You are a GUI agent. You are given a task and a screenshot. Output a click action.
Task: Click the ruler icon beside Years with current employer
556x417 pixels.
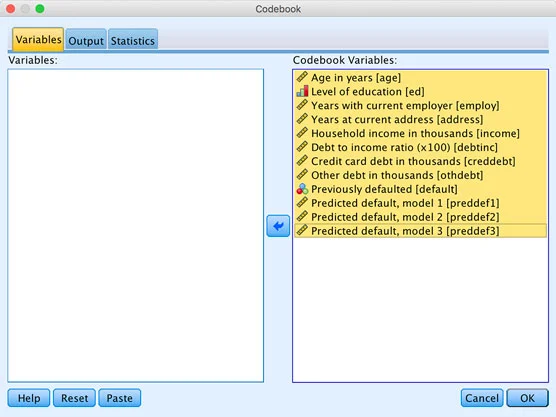point(302,105)
